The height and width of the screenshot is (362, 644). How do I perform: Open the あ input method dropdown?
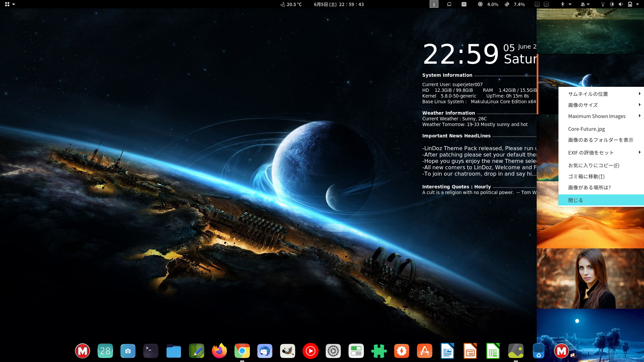[x=585, y=4]
